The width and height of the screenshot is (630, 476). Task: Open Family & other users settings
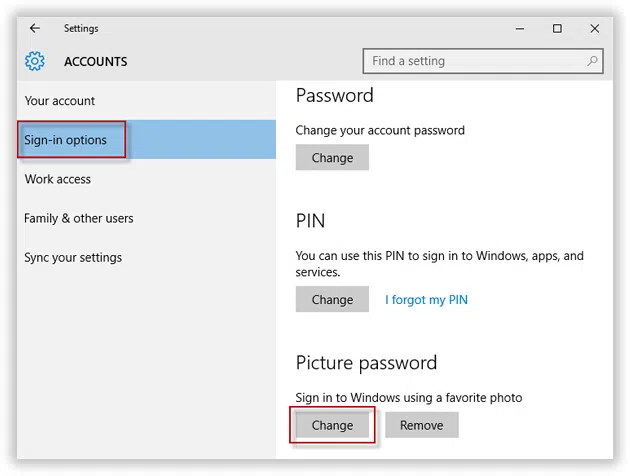pos(79,218)
